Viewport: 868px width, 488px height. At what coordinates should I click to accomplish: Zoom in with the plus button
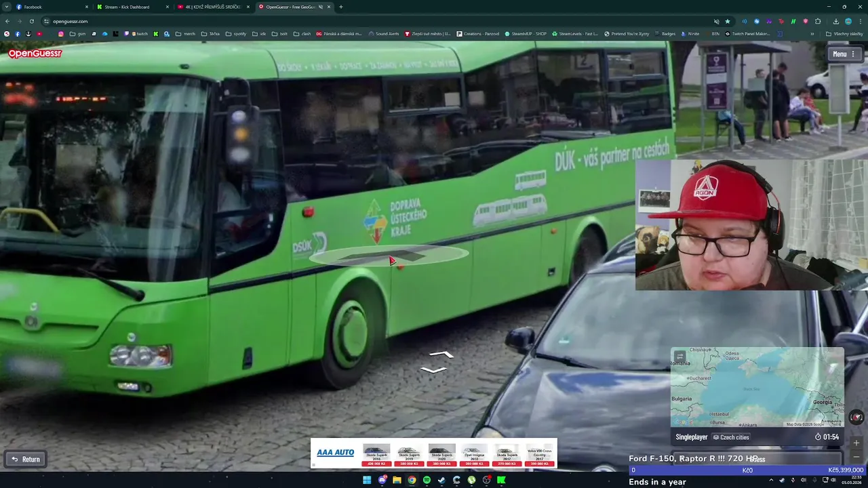tap(856, 443)
